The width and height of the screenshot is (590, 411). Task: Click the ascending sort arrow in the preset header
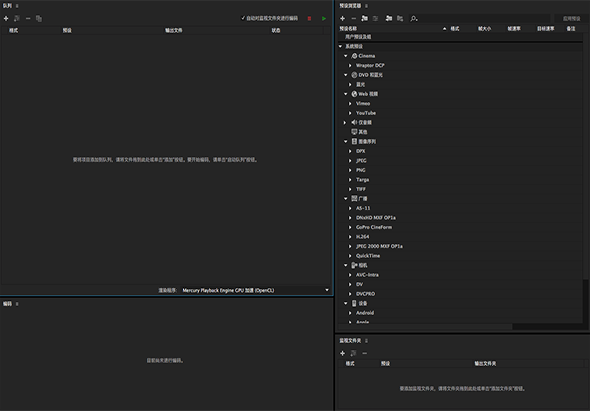pos(444,29)
